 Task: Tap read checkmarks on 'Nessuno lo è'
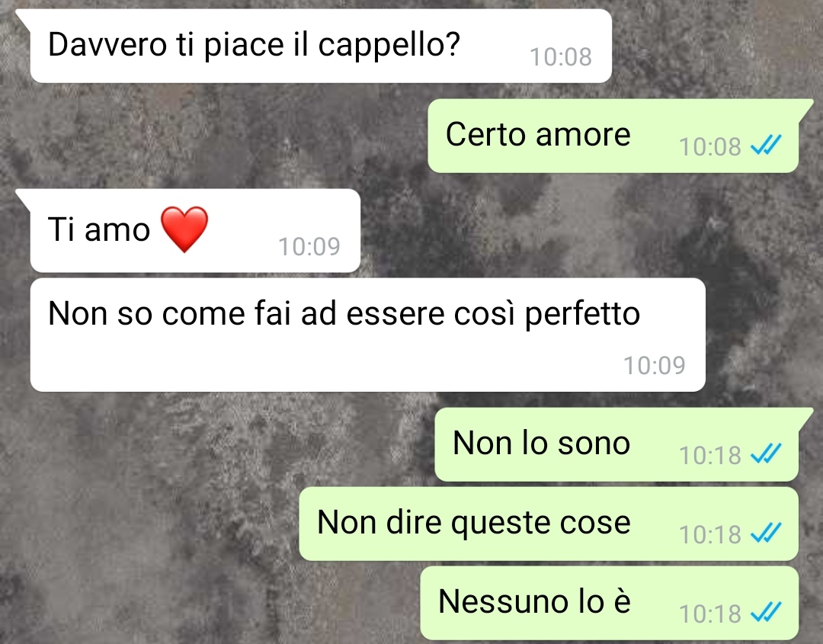[767, 613]
